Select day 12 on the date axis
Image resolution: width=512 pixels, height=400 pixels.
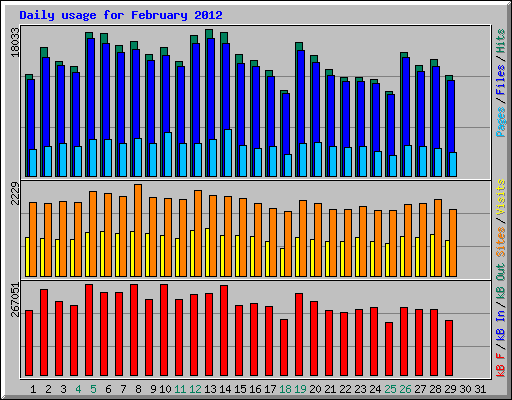pos(195,389)
